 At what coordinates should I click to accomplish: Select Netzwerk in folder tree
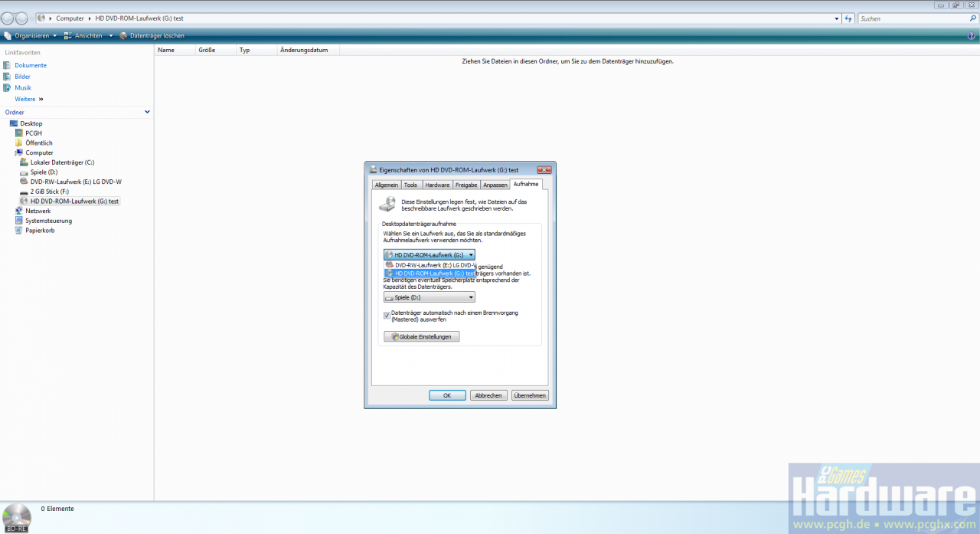(38, 211)
